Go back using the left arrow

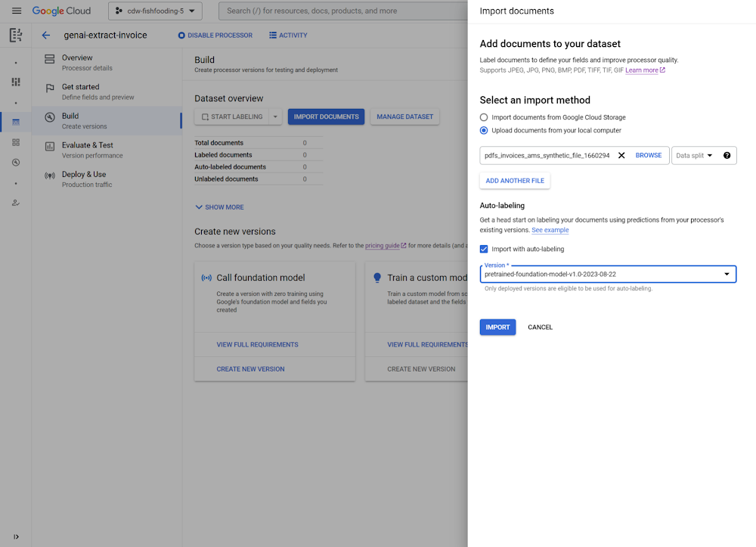[46, 36]
